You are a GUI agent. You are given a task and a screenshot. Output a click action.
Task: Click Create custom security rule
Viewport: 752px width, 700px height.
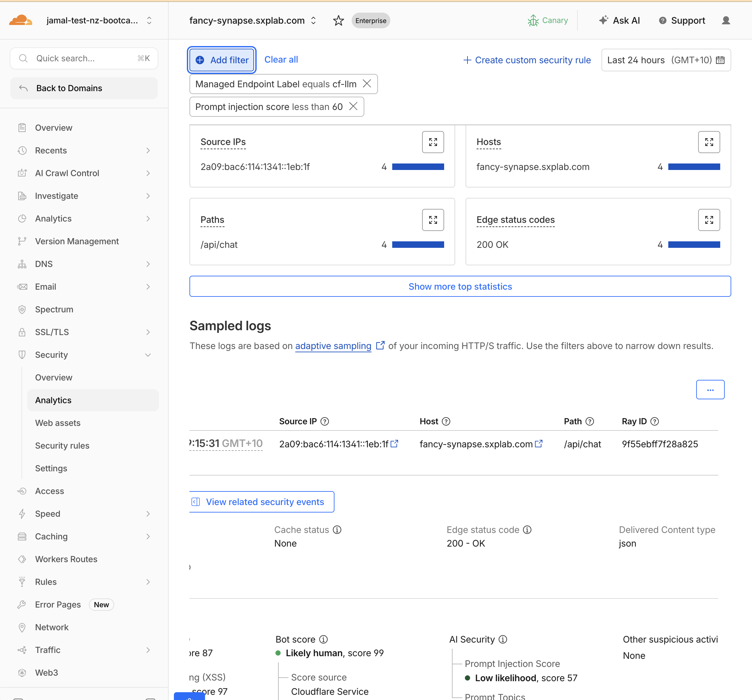pos(527,60)
